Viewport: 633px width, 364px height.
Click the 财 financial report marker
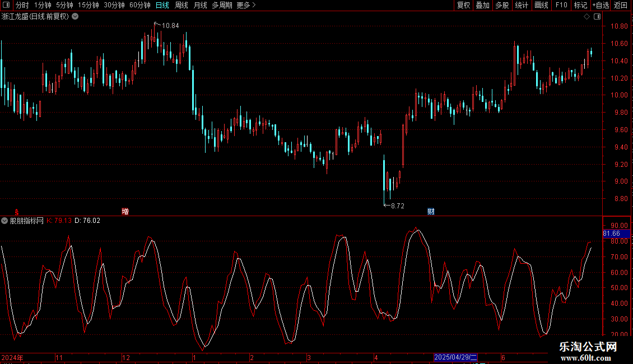coord(431,212)
